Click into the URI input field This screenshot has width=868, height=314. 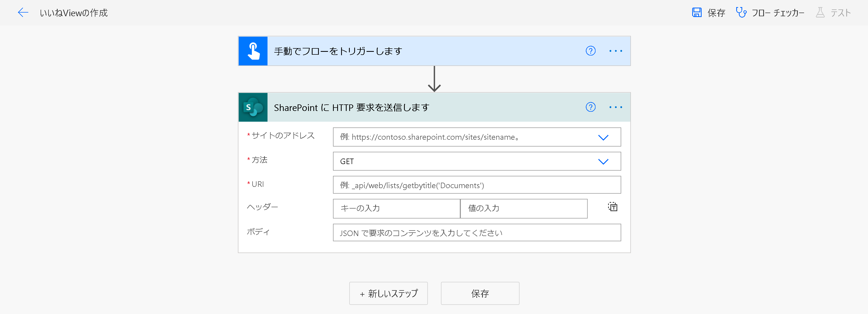pyautogui.click(x=477, y=185)
